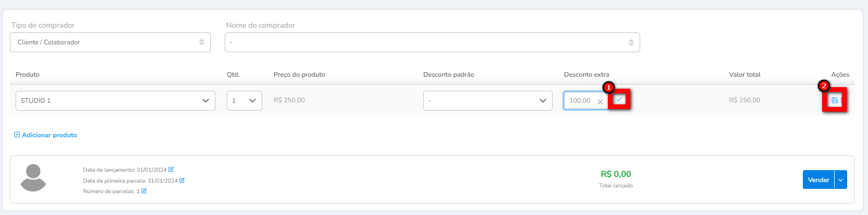Click the Vender button
This screenshot has height=215, width=868.
[818, 180]
